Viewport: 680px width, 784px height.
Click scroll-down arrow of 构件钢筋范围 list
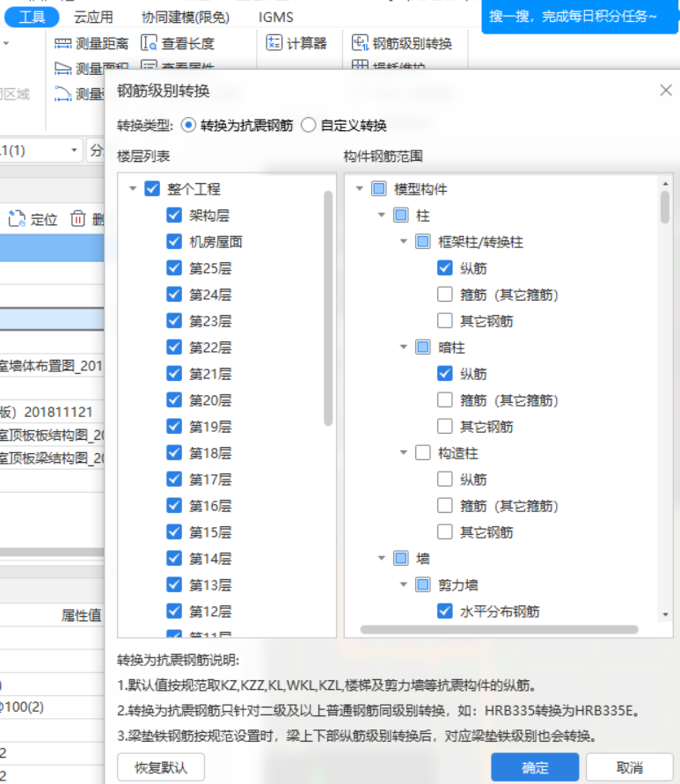click(665, 614)
